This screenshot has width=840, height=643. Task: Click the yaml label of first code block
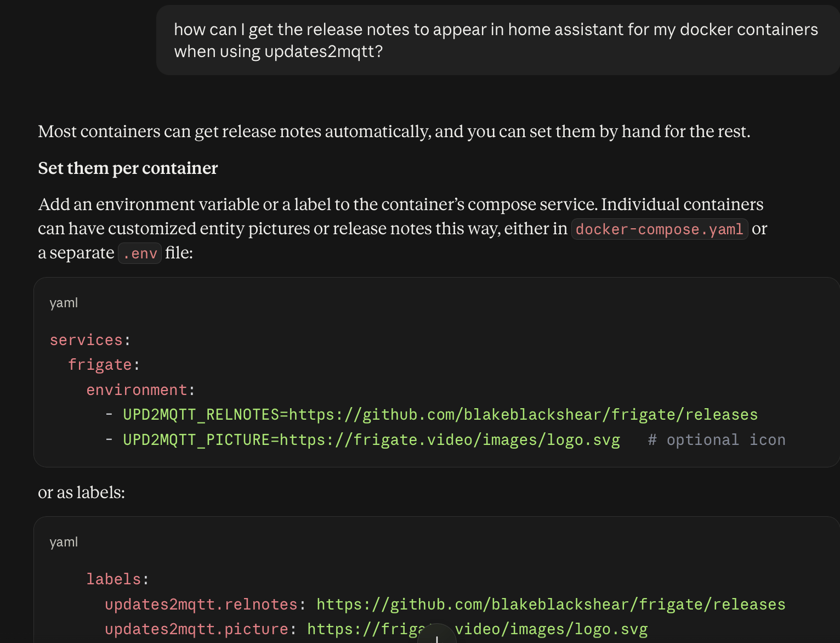[64, 303]
